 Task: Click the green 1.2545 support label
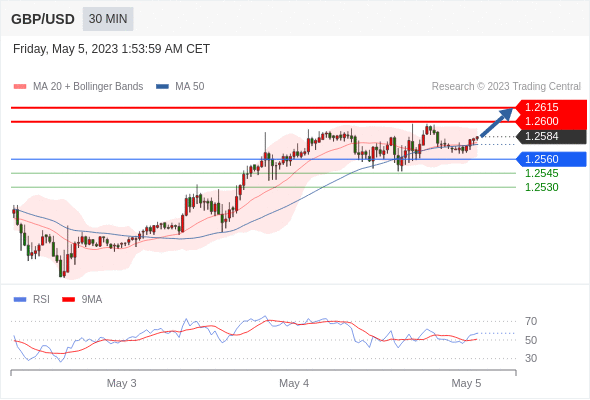click(541, 173)
